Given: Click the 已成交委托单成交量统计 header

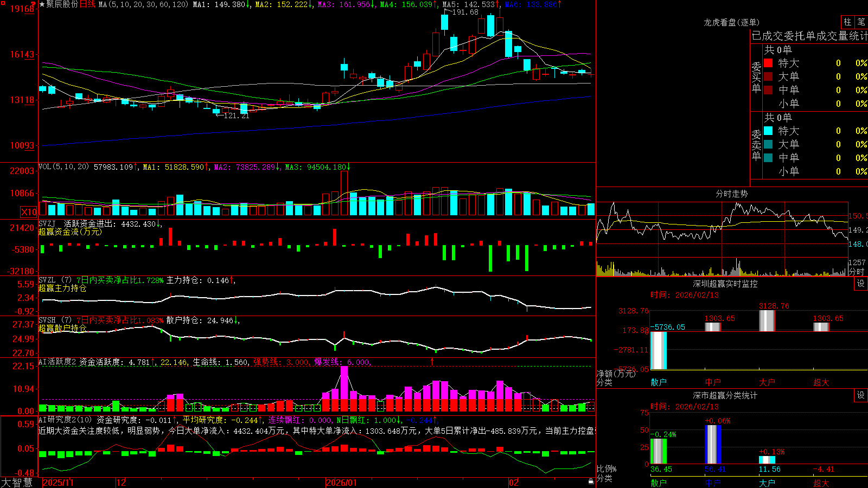Looking at the screenshot, I should click(x=809, y=36).
